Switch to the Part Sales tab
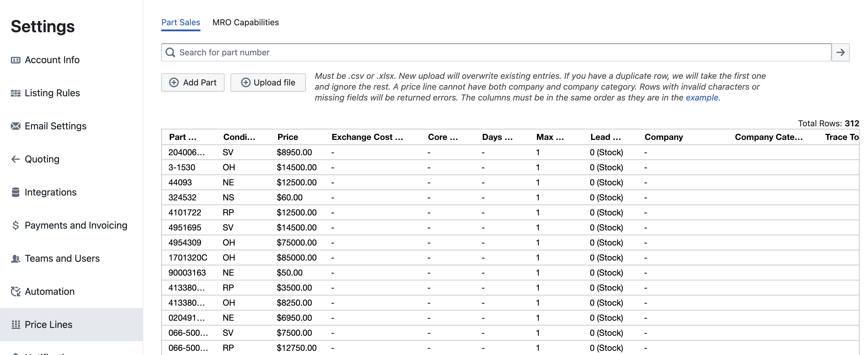The height and width of the screenshot is (355, 868). [181, 22]
